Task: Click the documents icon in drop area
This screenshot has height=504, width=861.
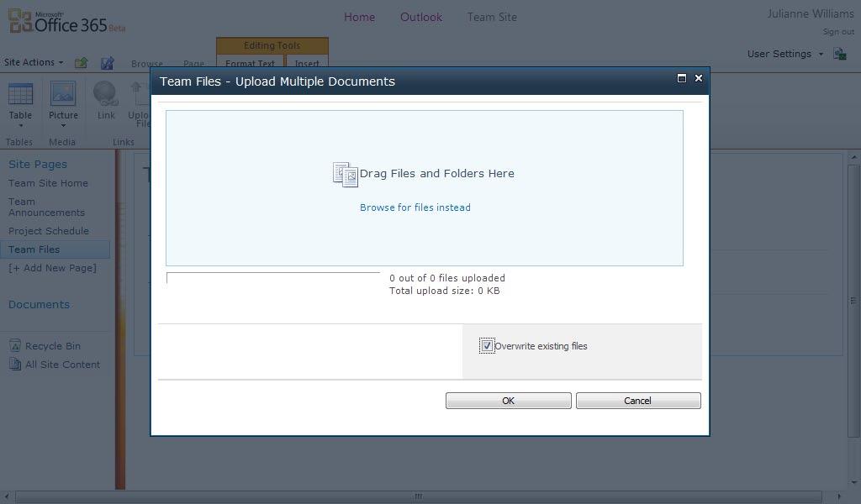Action: (346, 175)
